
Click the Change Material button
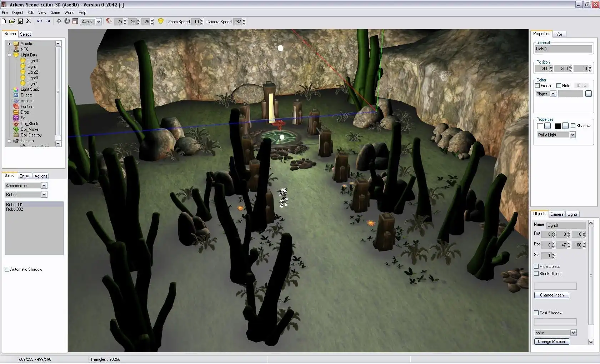pyautogui.click(x=552, y=341)
